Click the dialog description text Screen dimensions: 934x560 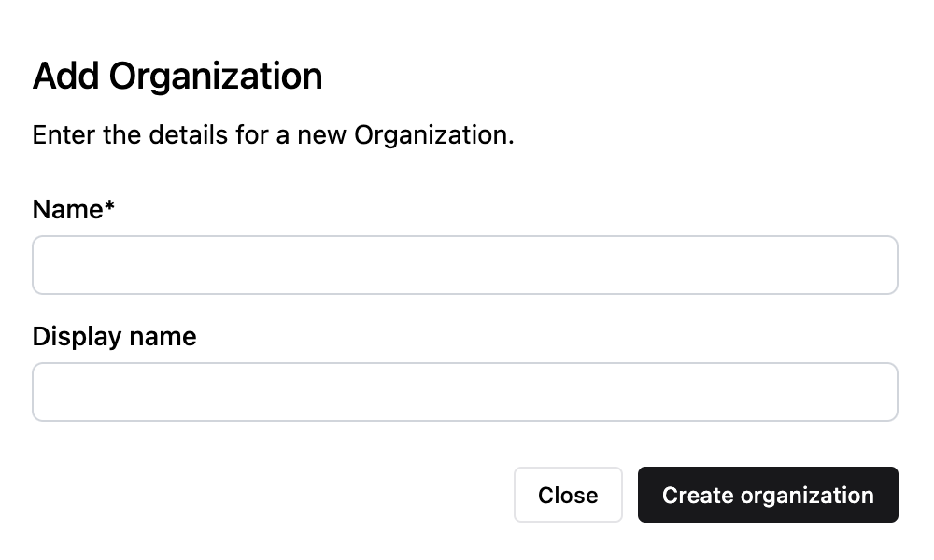[273, 134]
